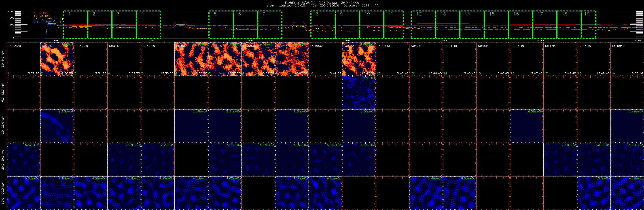Select interval 1 box in the light curve
This screenshot has height=210, width=644.
76,25
